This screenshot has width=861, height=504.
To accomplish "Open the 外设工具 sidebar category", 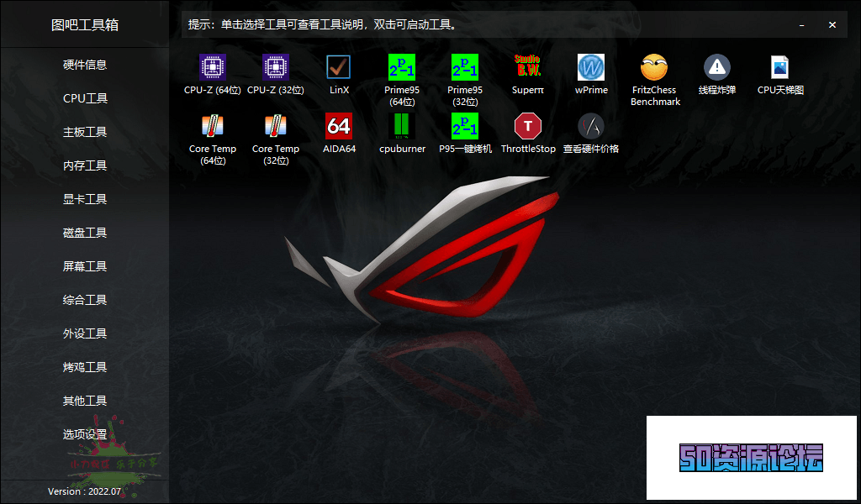I will (85, 333).
